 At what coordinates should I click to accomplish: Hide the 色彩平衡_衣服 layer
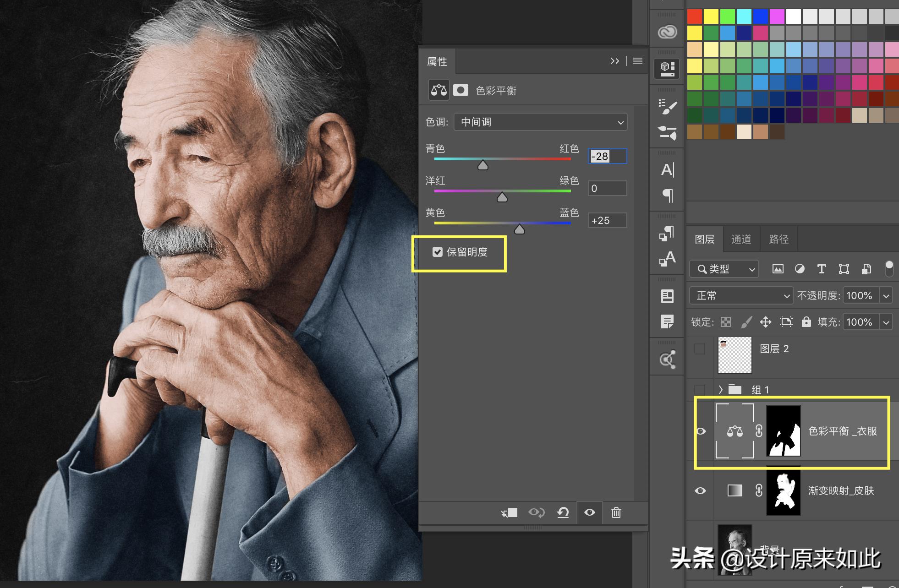[x=700, y=430]
